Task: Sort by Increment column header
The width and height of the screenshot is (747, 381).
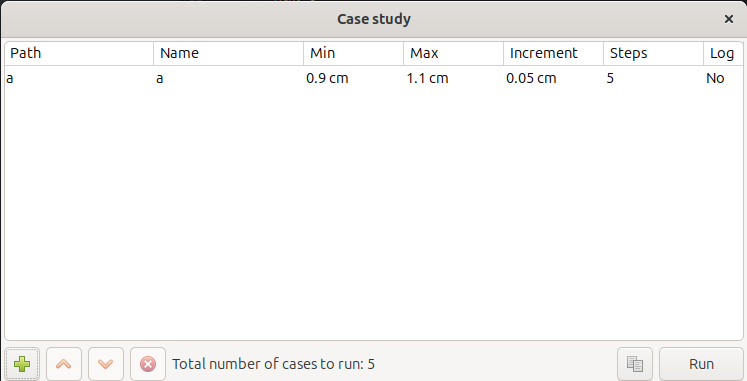Action: (554, 53)
